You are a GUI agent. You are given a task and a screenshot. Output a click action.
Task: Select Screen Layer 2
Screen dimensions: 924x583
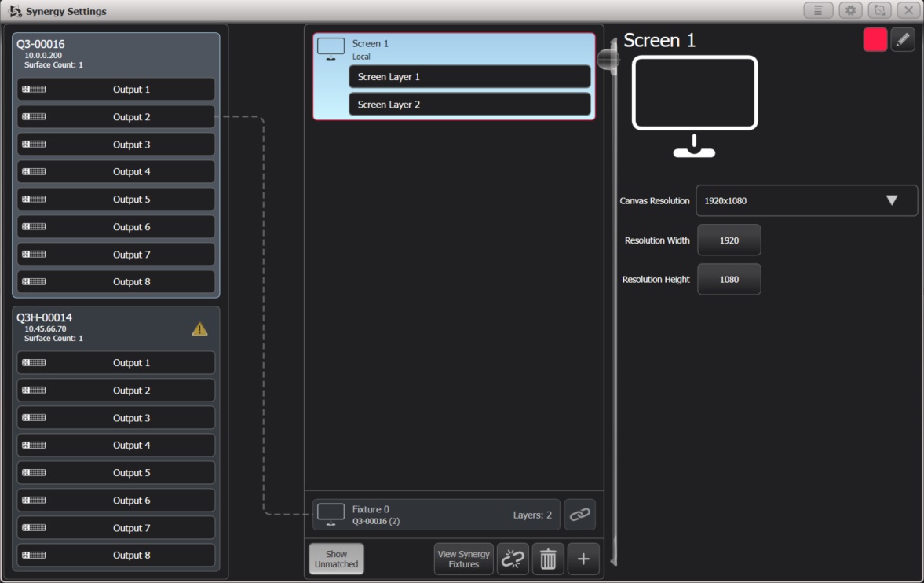pyautogui.click(x=469, y=104)
